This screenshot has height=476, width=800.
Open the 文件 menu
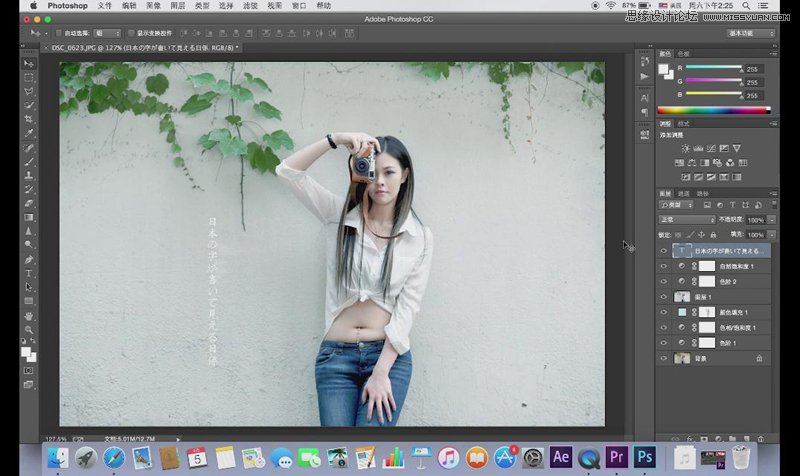pos(105,6)
